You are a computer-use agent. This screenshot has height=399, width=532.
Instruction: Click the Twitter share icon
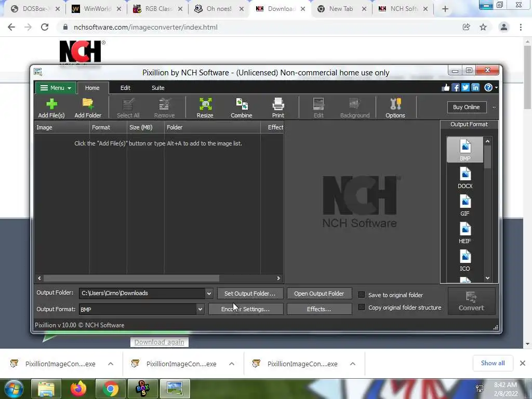465,87
